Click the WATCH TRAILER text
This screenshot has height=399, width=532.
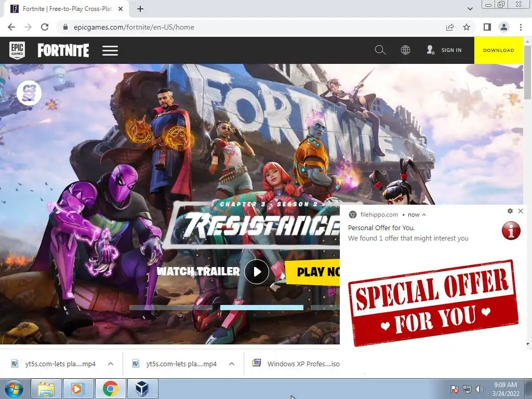click(198, 271)
